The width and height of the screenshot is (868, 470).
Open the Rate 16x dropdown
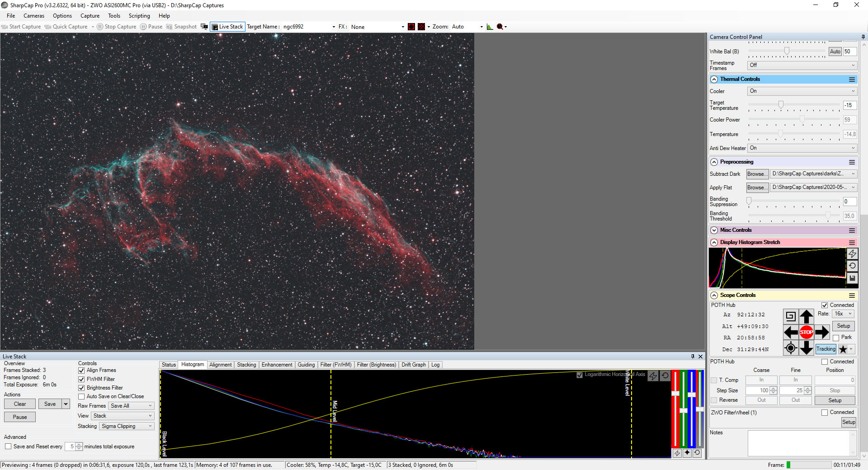(843, 314)
